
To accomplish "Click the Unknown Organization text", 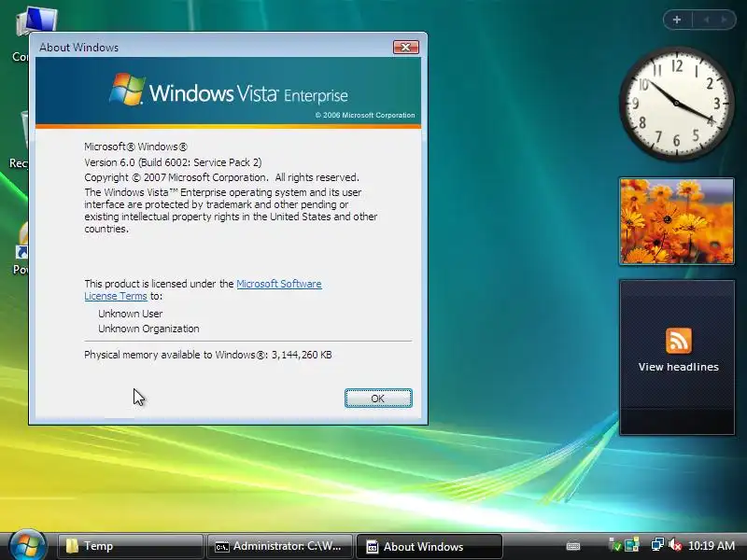I will pyautogui.click(x=148, y=329).
